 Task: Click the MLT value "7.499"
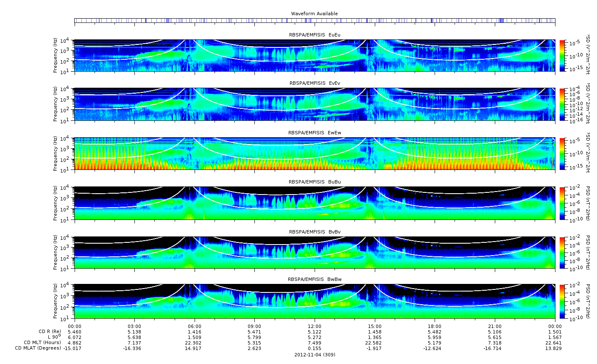tap(315, 342)
